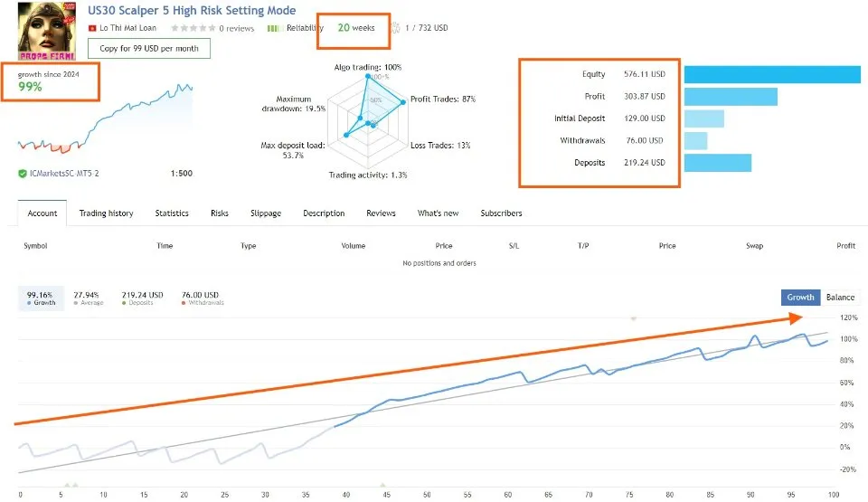Click the subscribers people icon
Viewport: 868px width, 502px height.
tap(394, 28)
